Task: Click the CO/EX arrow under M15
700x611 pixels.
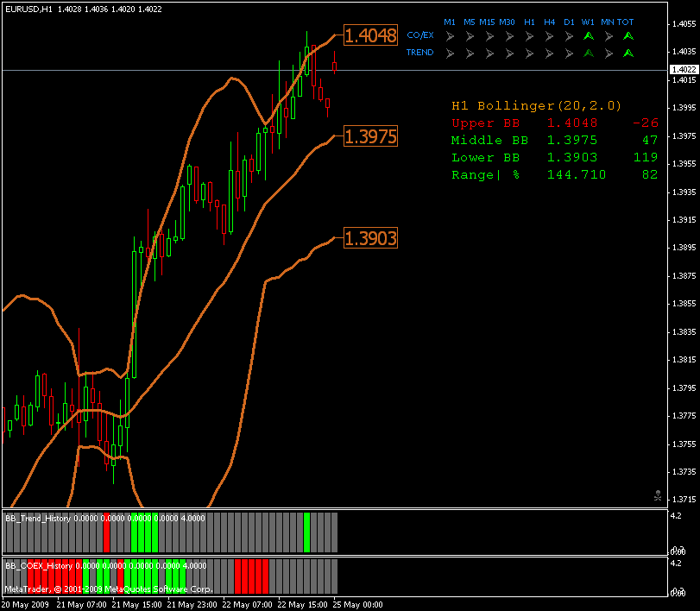Action: tap(489, 36)
